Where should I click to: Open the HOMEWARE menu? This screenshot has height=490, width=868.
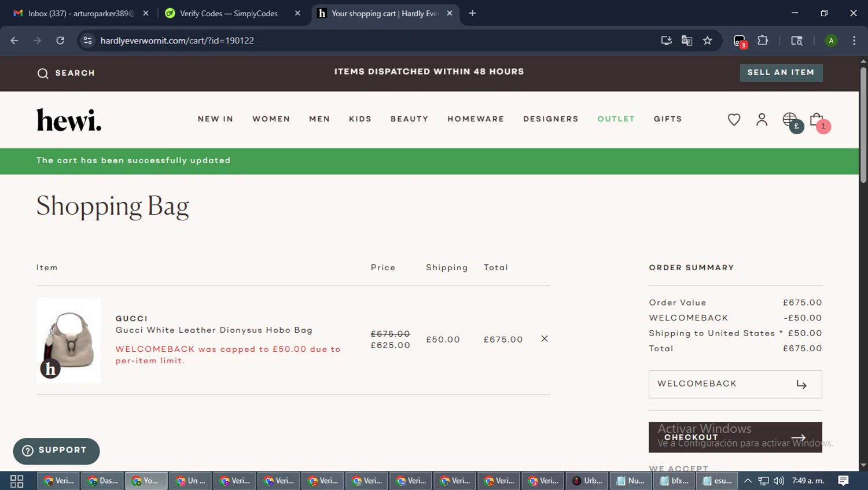coord(476,119)
